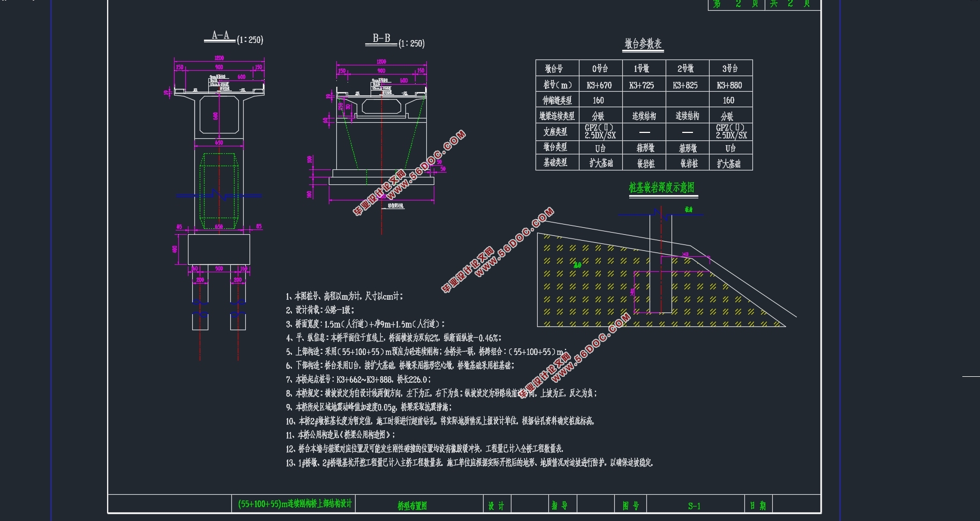The image size is (980, 521).
Task: Click the 160 value under 0号台
Action: point(598,100)
